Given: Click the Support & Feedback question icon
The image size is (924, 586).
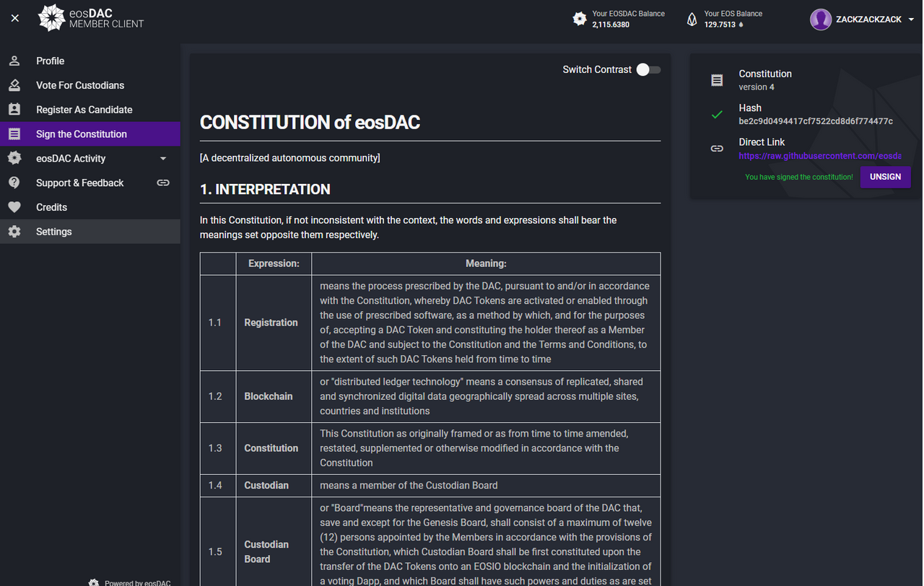Looking at the screenshot, I should coord(14,183).
